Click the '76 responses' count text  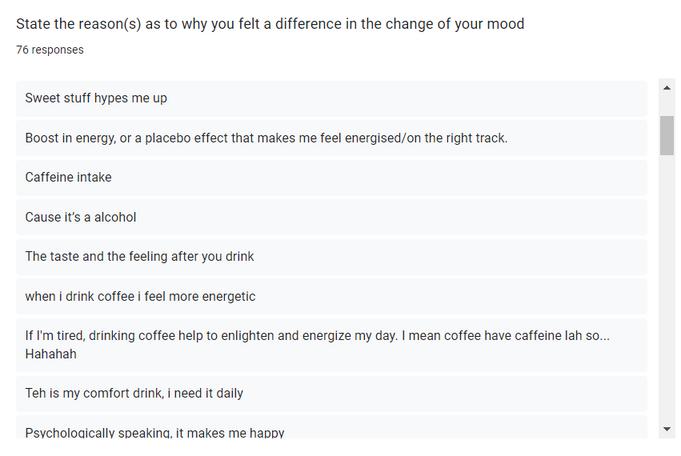coord(50,50)
